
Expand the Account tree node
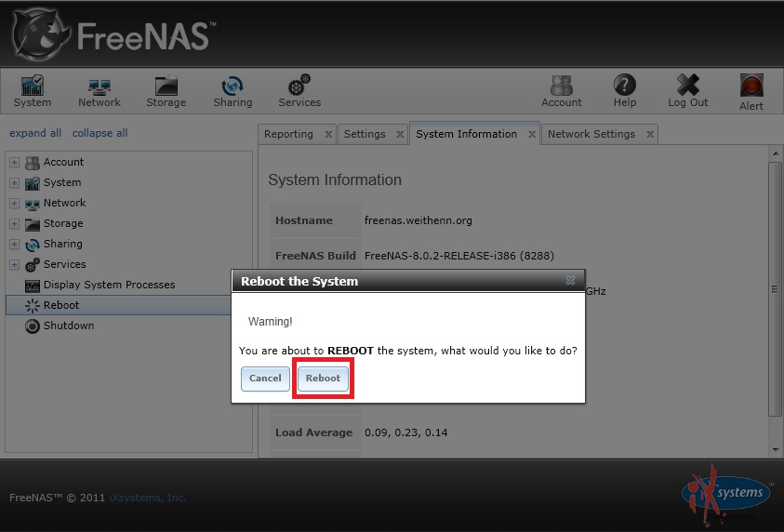(x=15, y=163)
